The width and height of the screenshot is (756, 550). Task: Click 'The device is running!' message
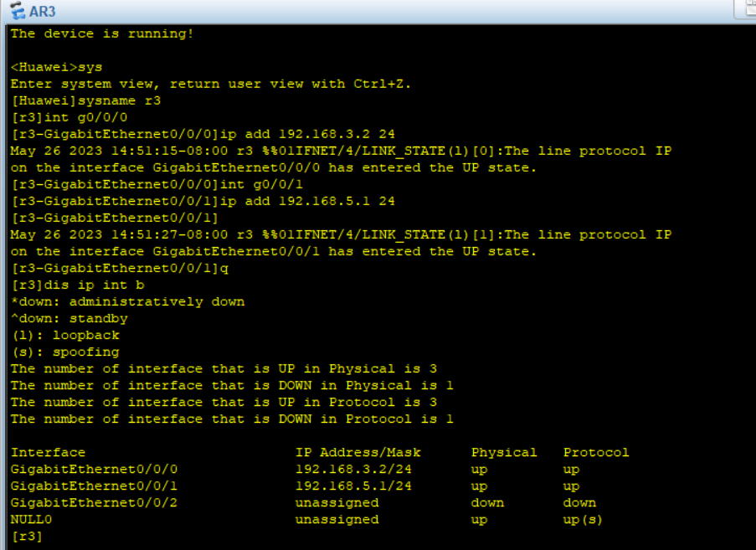[102, 33]
